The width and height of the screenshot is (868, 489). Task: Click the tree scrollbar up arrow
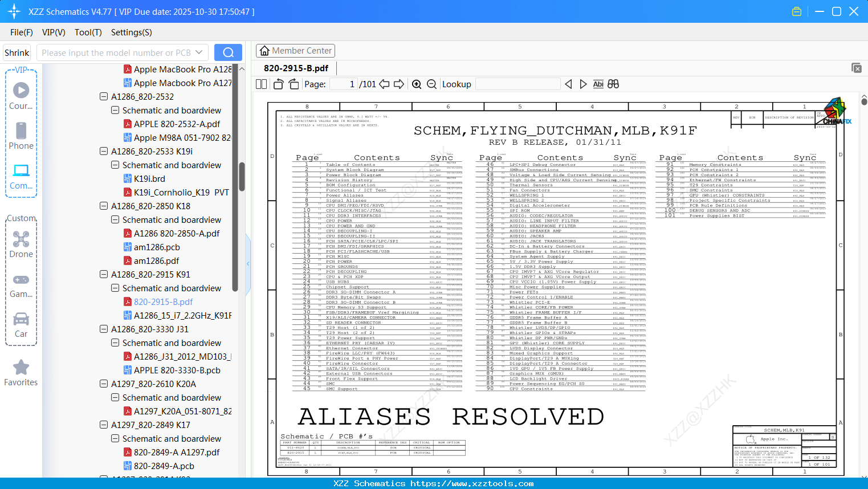(242, 68)
